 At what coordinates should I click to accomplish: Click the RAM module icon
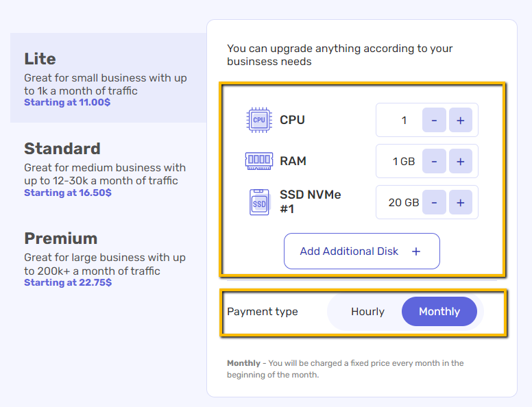[259, 161]
